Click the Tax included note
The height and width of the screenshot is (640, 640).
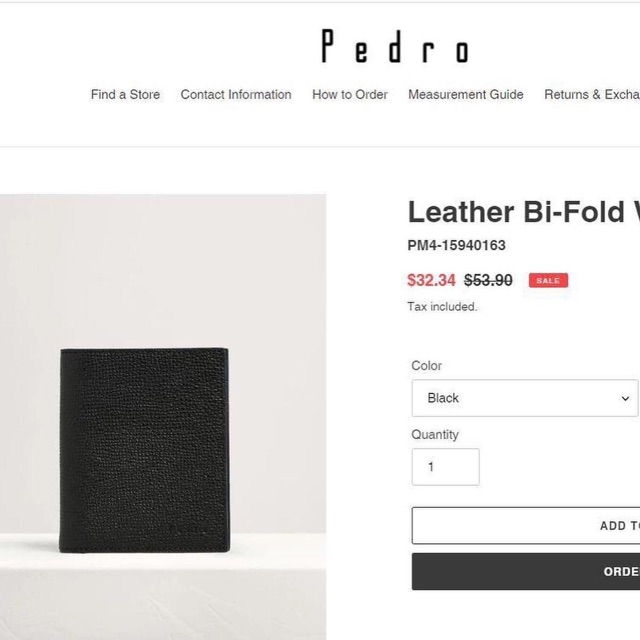tap(442, 307)
